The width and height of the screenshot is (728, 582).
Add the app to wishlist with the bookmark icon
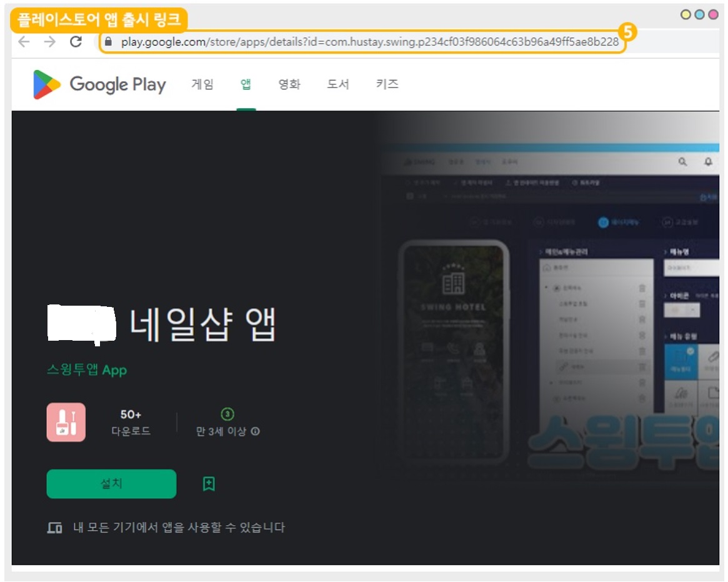(x=209, y=483)
